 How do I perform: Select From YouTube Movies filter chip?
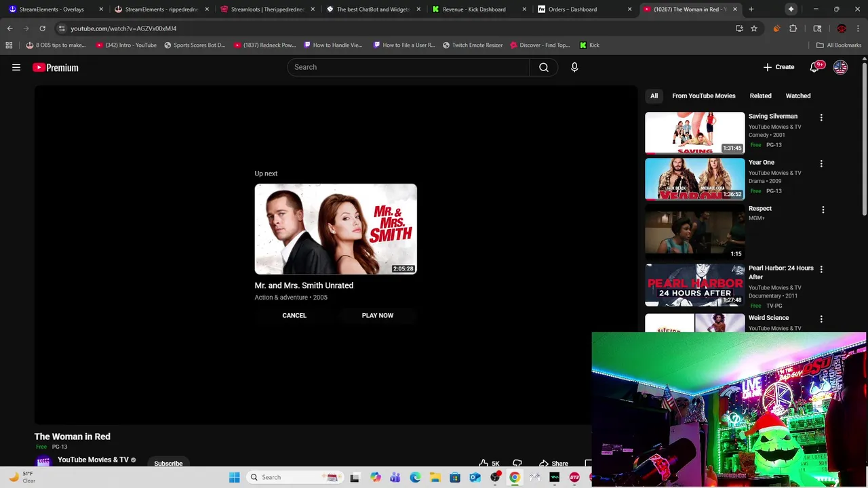[704, 96]
